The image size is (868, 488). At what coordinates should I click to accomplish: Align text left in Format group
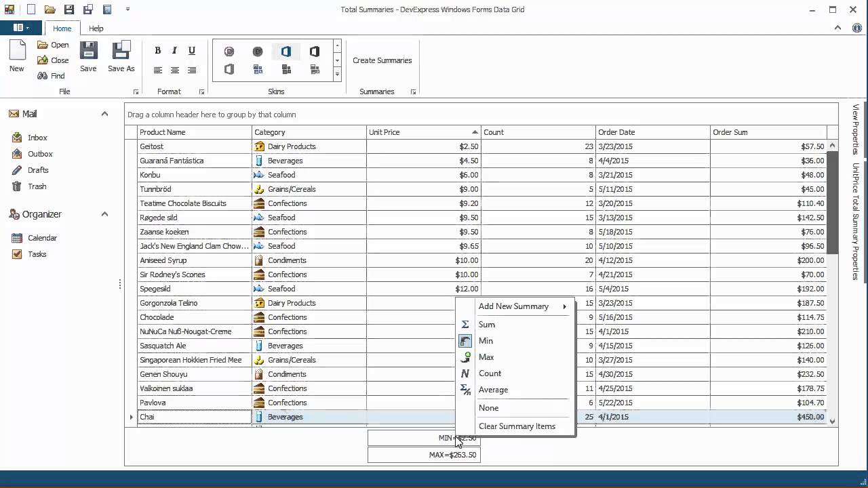[x=158, y=70]
